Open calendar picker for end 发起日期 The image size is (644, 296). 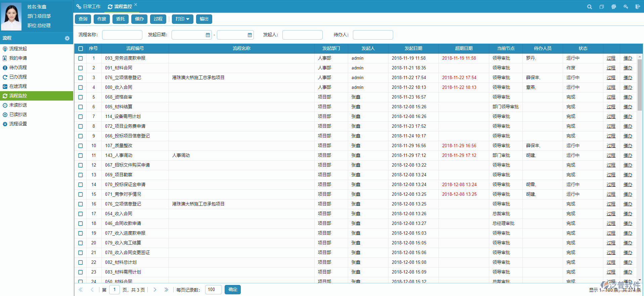(249, 35)
